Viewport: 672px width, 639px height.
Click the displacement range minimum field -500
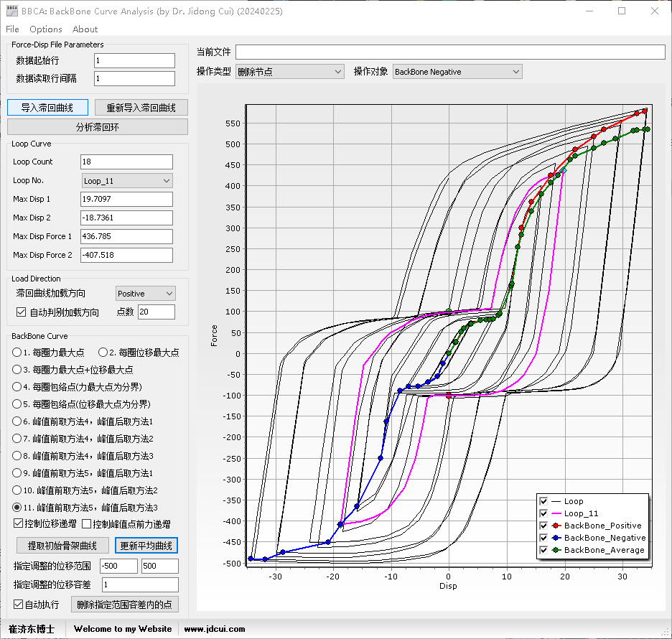(118, 566)
